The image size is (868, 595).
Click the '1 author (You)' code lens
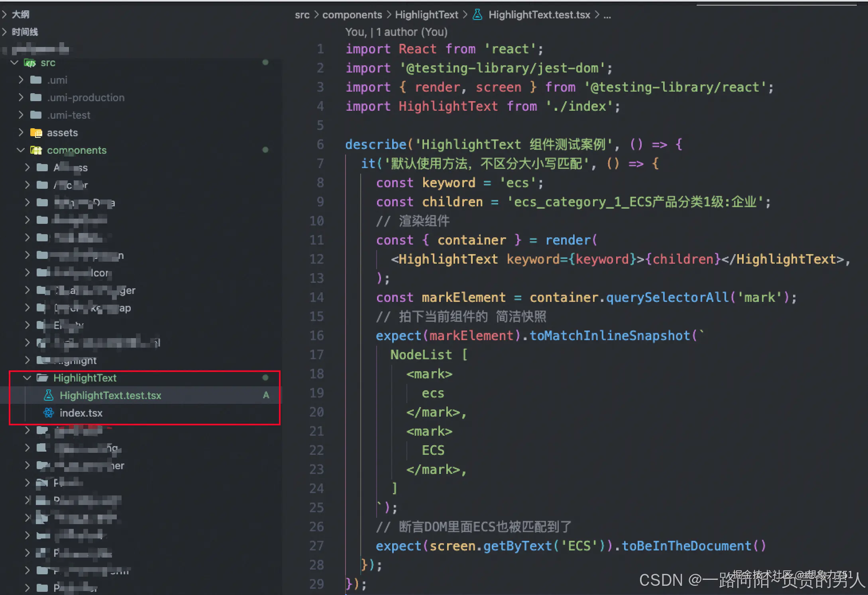[412, 32]
